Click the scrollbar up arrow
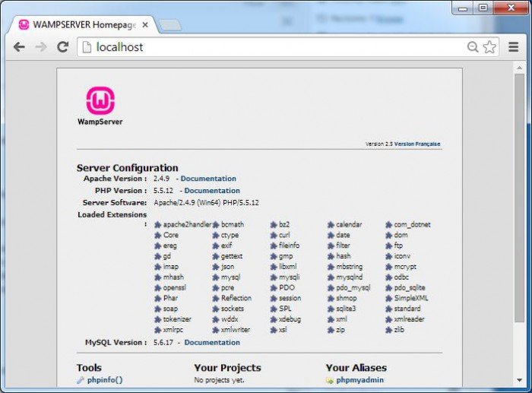The image size is (532, 393). [x=519, y=68]
